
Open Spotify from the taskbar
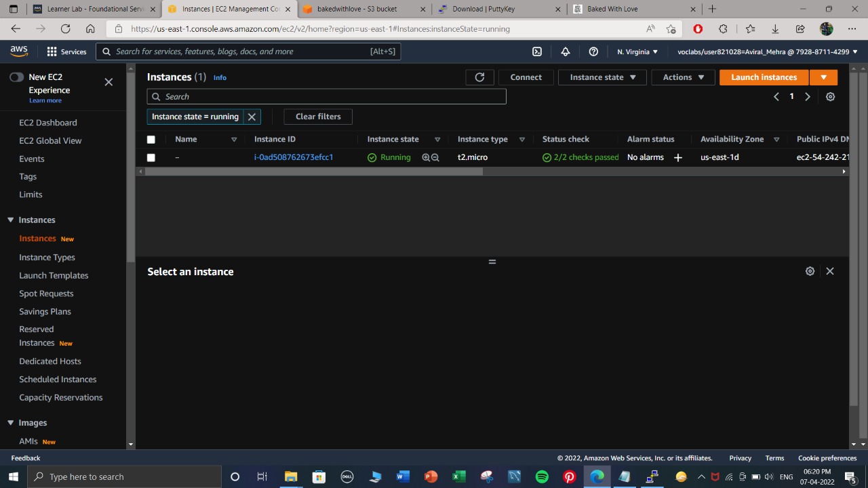coord(542,476)
